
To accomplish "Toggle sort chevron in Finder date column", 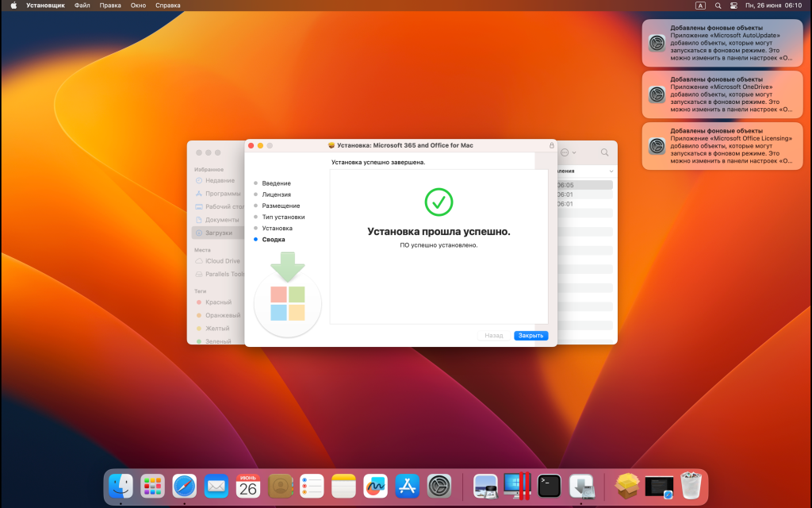I will pos(611,171).
